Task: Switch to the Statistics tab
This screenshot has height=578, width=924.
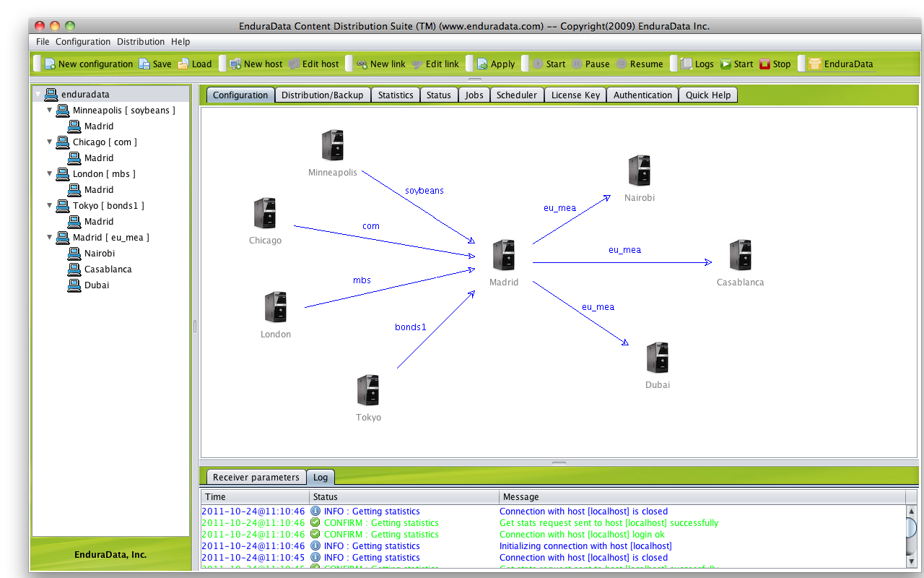Action: pos(396,95)
